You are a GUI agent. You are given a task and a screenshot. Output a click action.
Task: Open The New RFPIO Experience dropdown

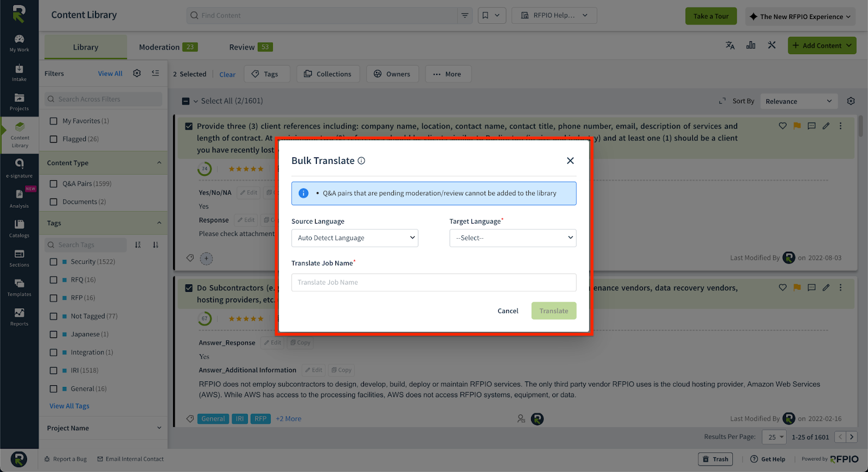(x=800, y=16)
